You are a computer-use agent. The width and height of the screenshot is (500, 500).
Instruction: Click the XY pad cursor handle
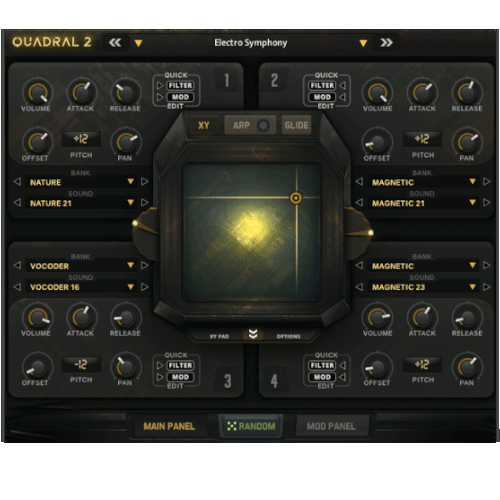click(x=296, y=198)
